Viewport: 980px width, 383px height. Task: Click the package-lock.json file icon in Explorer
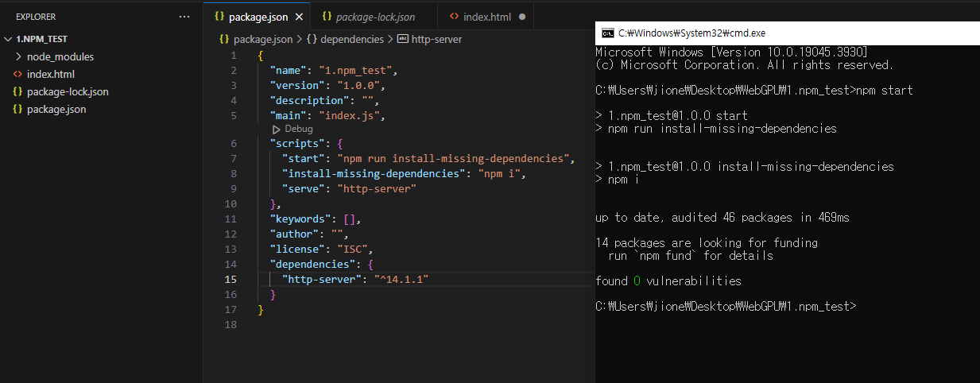17,91
